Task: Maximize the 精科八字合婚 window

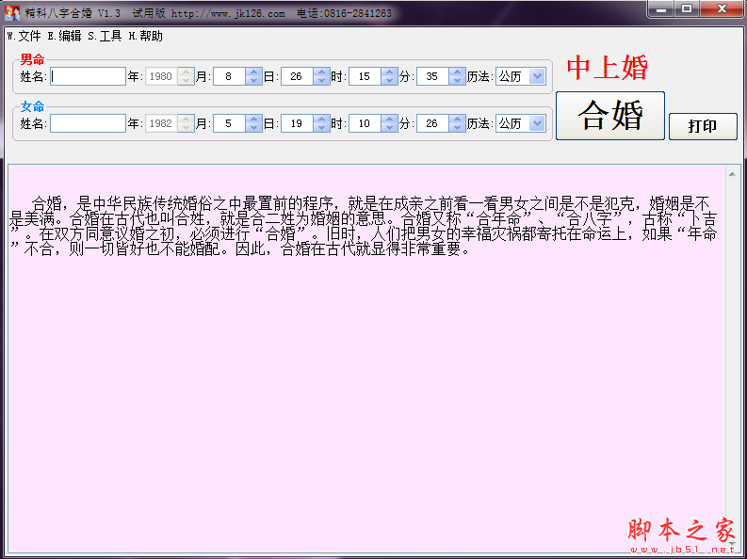Action: point(687,8)
